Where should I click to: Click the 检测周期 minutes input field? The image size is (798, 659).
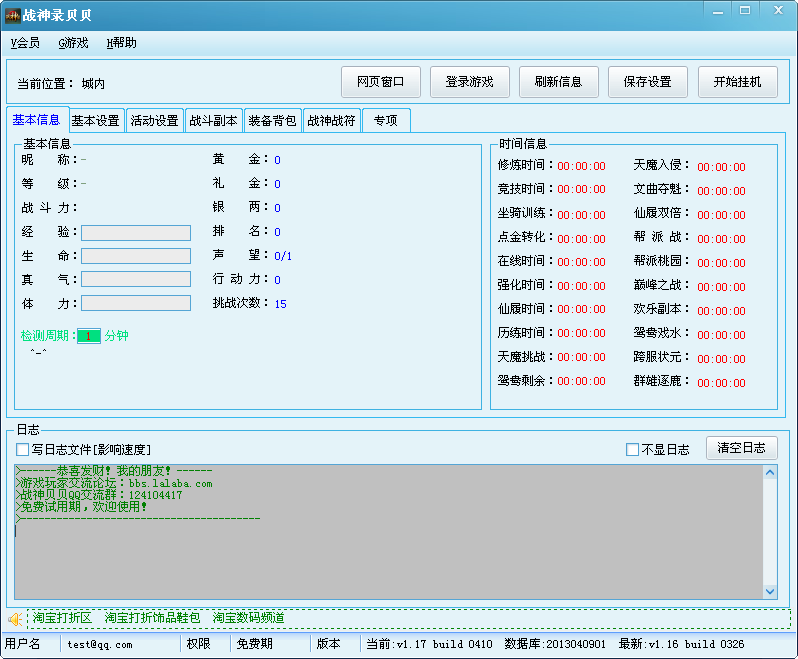(x=89, y=336)
